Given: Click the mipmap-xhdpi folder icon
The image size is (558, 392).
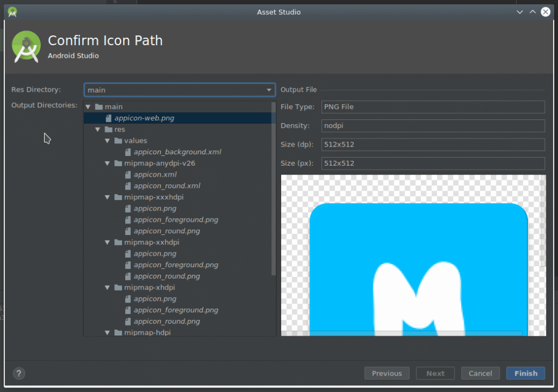Looking at the screenshot, I should pyautogui.click(x=118, y=287).
